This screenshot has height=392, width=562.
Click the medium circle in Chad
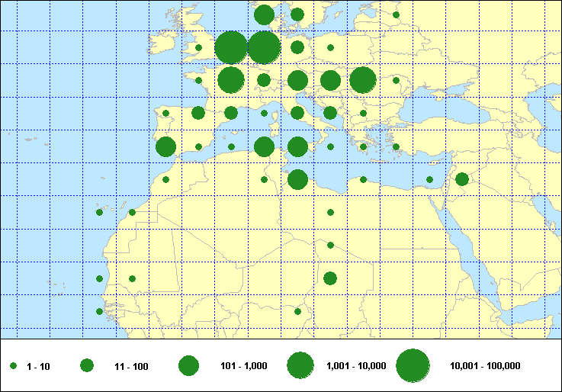pos(330,278)
